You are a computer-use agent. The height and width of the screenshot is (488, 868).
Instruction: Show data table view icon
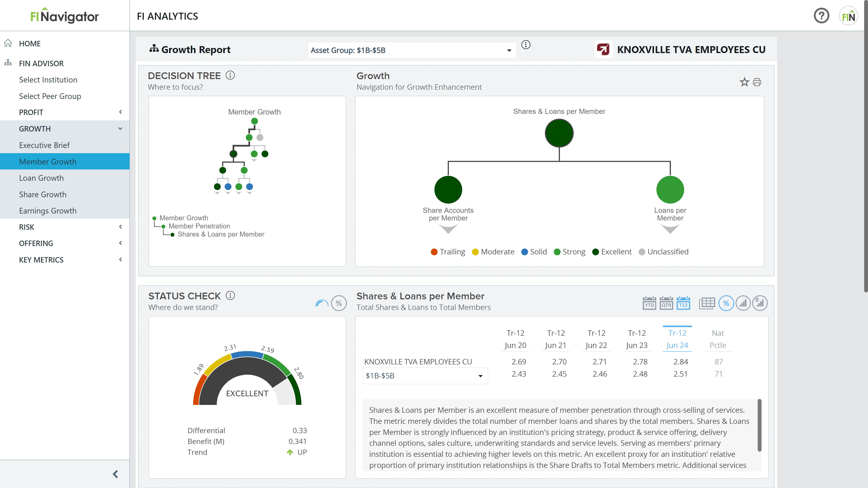[x=707, y=303]
